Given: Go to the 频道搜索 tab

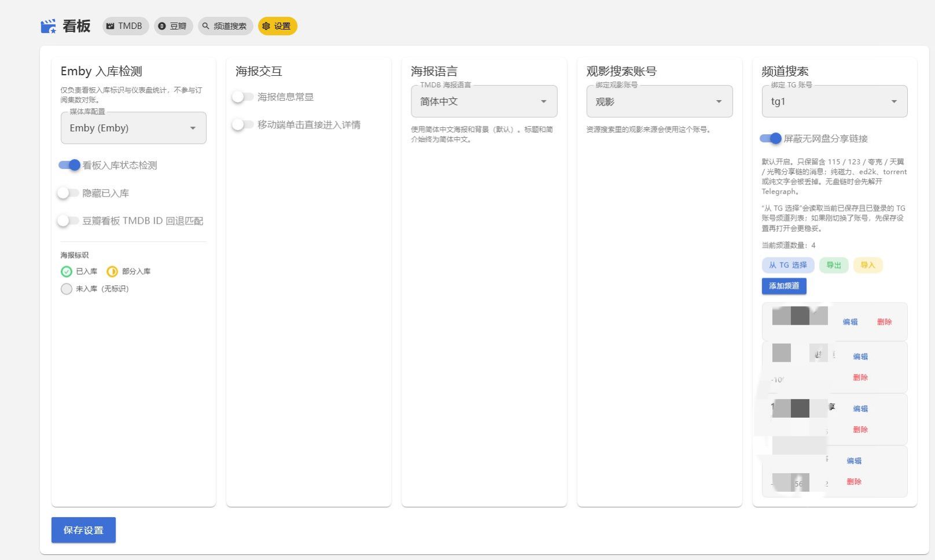Looking at the screenshot, I should coord(225,26).
